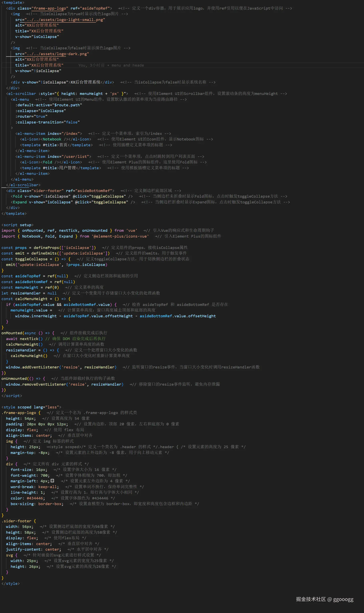
Task: Open the logo-dark.png asset path link
Action: 57,54
